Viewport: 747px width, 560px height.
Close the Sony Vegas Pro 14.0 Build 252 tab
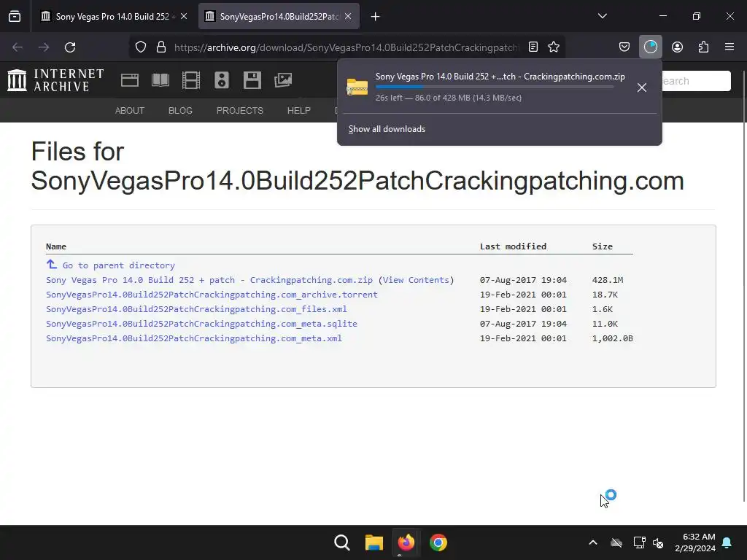[184, 16]
